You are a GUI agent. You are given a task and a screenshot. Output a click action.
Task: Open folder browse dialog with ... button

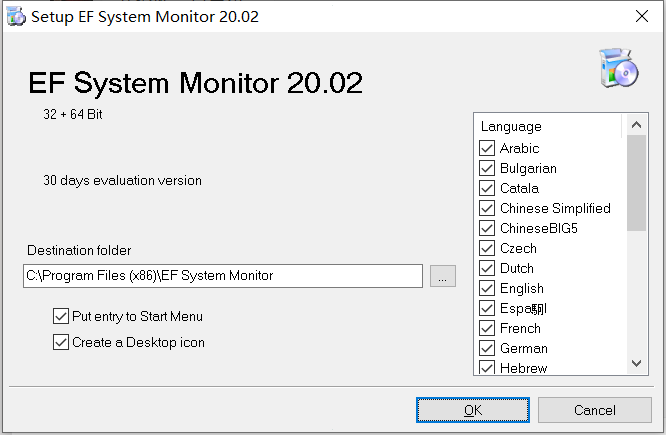443,276
